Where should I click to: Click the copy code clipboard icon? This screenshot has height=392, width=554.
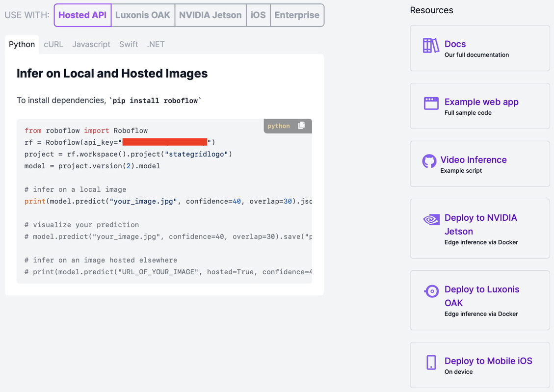(x=301, y=126)
